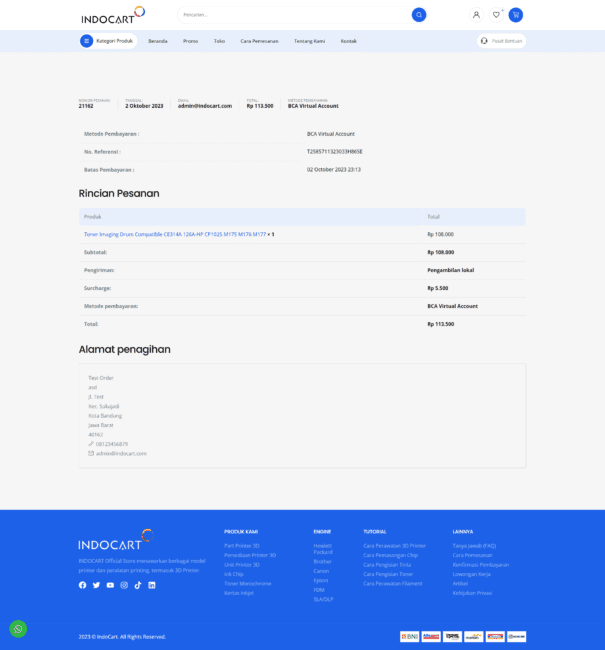Expand the Kategori Produk menu
Image resolution: width=605 pixels, height=650 pixels.
point(108,41)
